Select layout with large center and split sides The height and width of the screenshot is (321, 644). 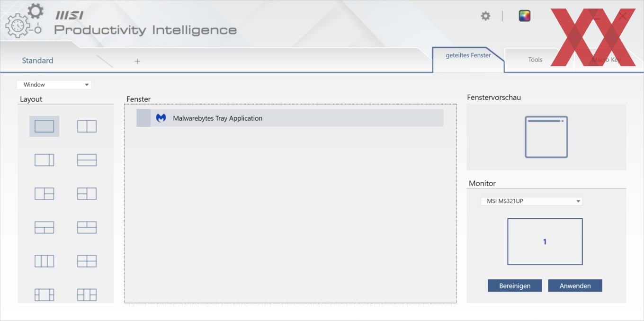44,294
